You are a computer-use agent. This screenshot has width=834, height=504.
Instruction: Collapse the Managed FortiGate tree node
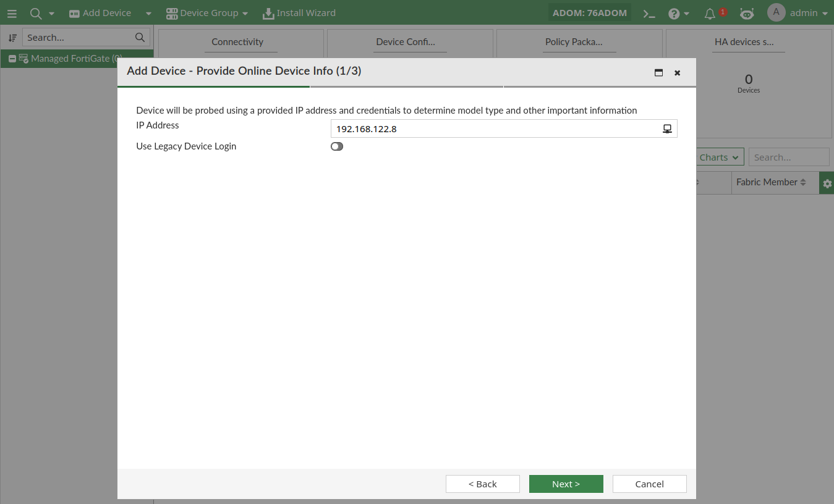pos(12,59)
